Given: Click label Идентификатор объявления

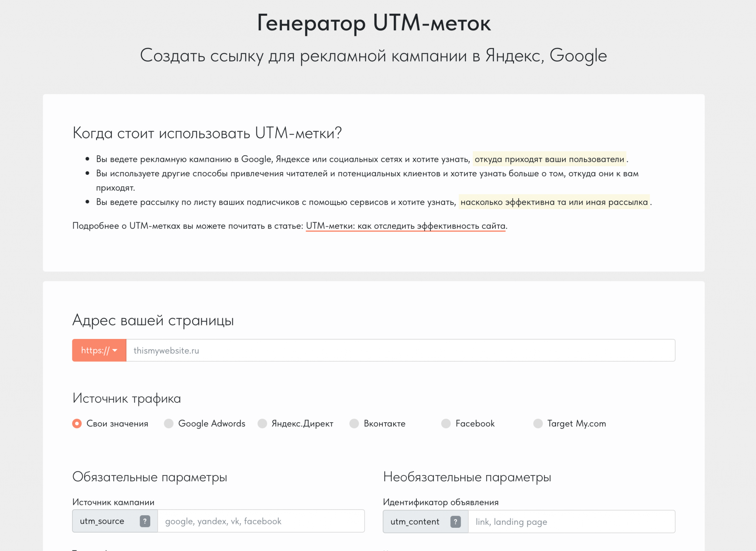Looking at the screenshot, I should (441, 502).
